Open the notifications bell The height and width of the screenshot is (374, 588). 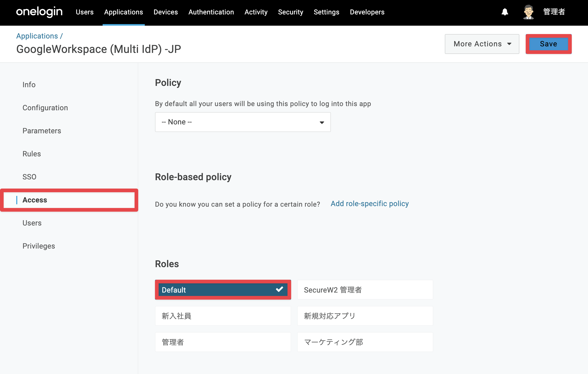[x=505, y=12]
